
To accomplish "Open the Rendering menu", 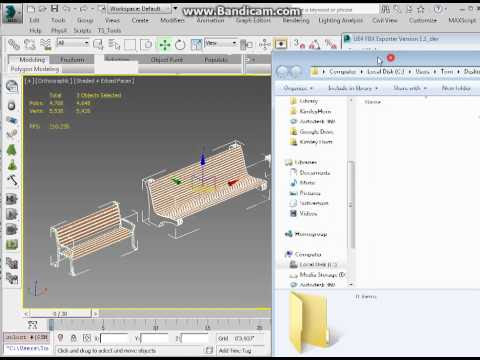I will point(296,20).
